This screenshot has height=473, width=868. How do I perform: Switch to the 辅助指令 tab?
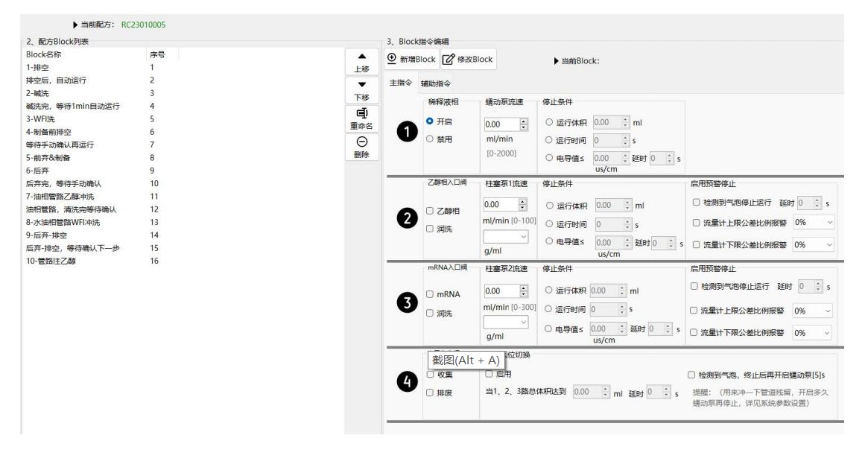(436, 83)
